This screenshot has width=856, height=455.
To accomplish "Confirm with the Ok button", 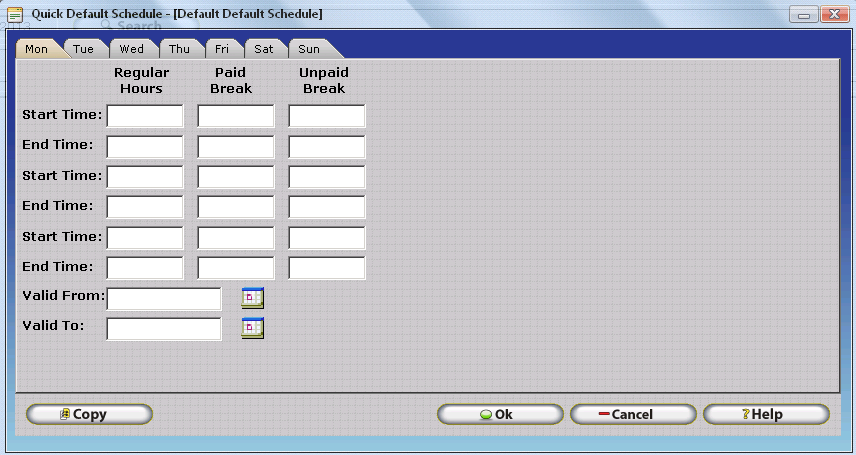I will tap(500, 414).
